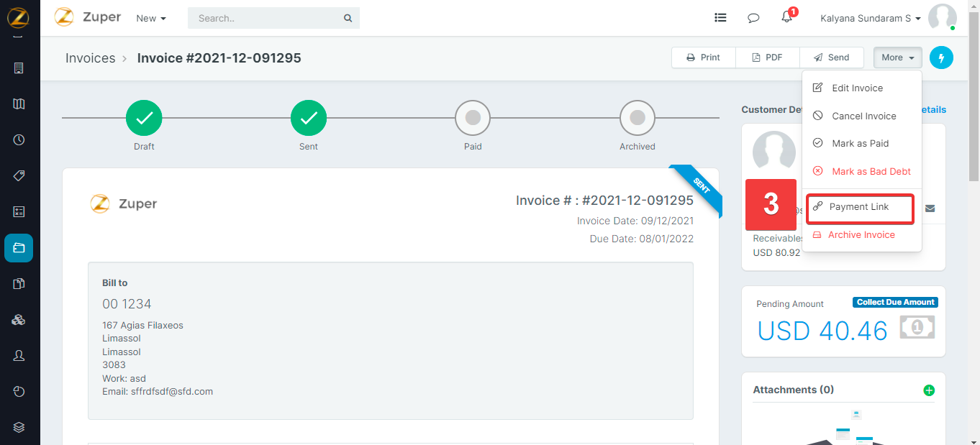Viewport: 980px width, 445px height.
Task: Go back to Invoices via the breadcrumb
Action: [x=91, y=58]
